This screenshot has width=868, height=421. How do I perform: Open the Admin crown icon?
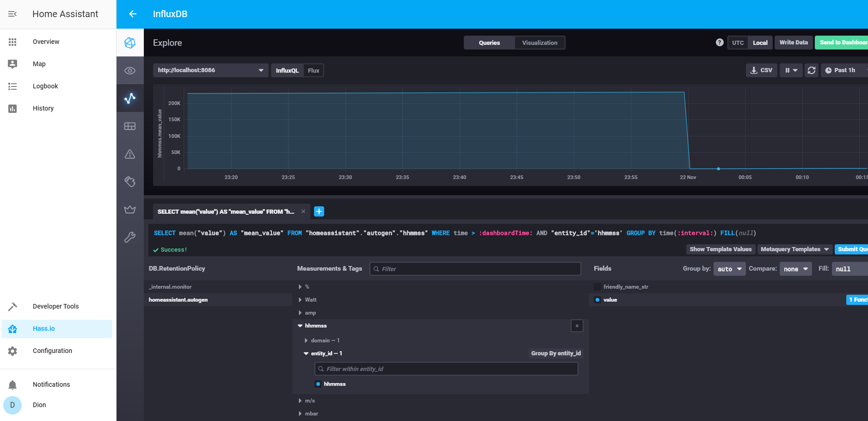[130, 209]
